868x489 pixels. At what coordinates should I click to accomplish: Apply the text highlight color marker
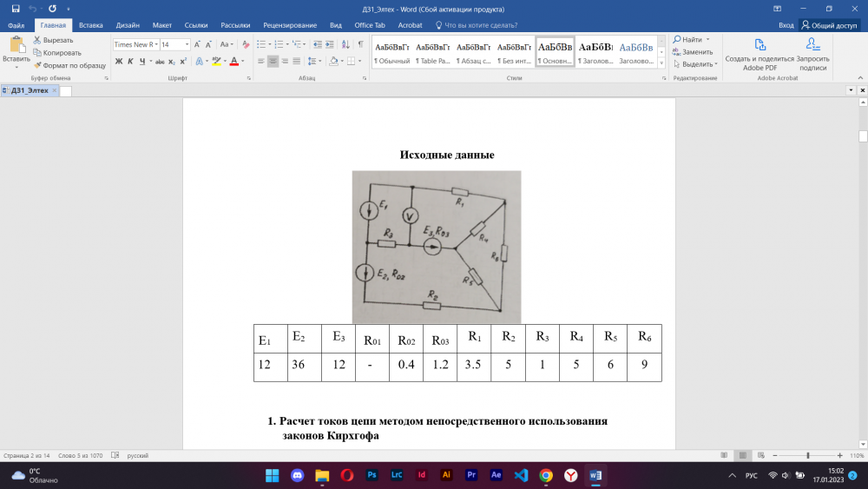click(216, 62)
